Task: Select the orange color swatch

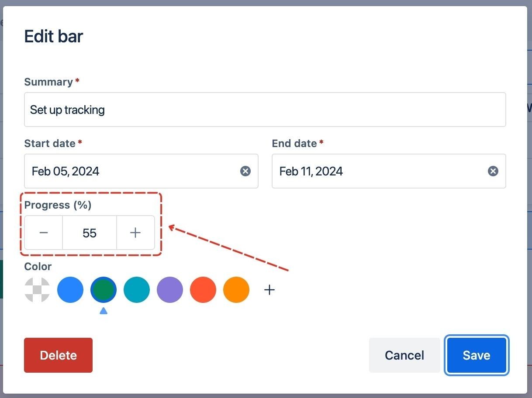Action: tap(236, 290)
